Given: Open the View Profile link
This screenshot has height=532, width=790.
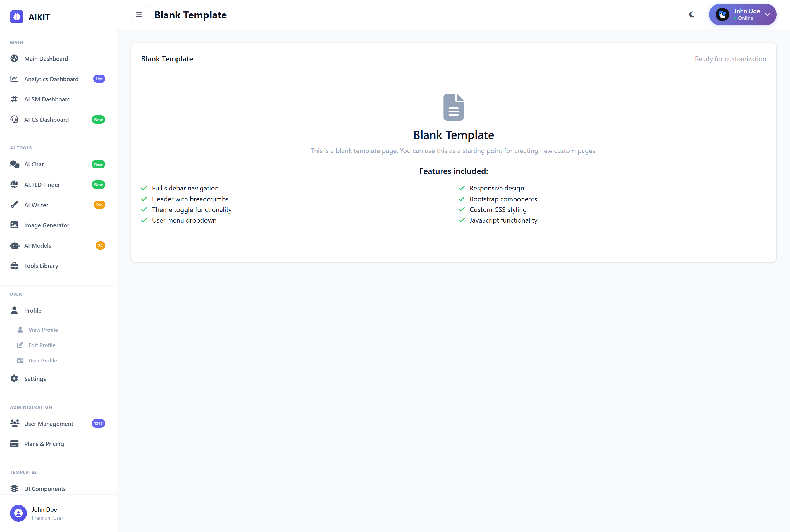Looking at the screenshot, I should (x=43, y=330).
